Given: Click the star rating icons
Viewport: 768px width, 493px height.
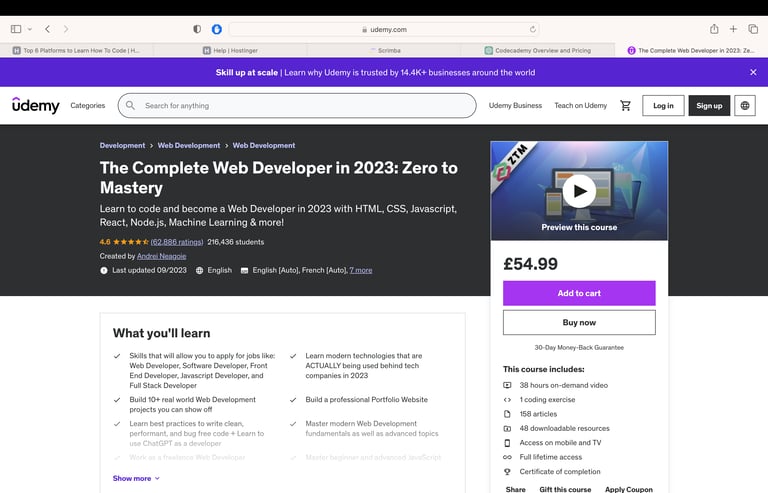Looking at the screenshot, I should [131, 242].
